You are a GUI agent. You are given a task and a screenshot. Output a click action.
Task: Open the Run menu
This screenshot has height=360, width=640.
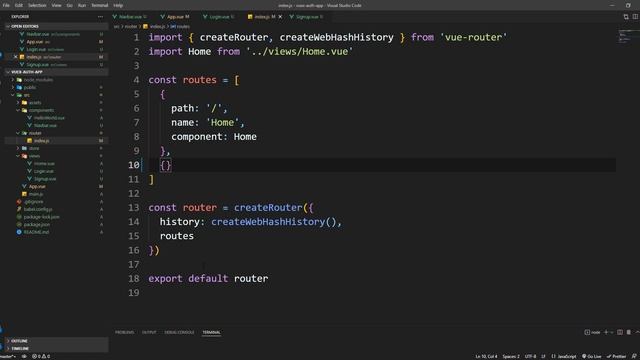click(x=82, y=5)
